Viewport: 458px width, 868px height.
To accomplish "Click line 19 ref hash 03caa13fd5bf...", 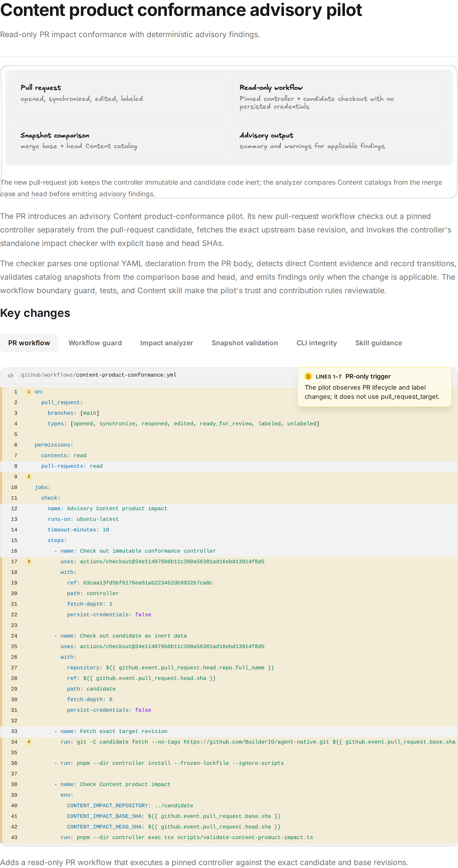I will 148,583.
